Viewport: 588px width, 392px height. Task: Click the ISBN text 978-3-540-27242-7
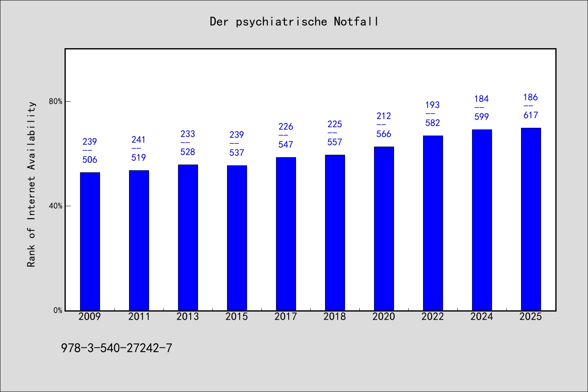[x=117, y=348]
